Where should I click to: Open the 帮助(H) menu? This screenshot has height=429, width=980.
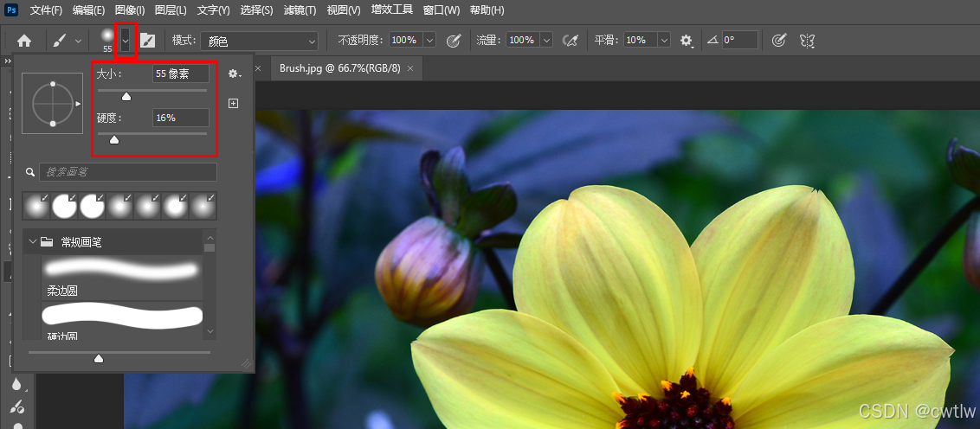pos(487,10)
